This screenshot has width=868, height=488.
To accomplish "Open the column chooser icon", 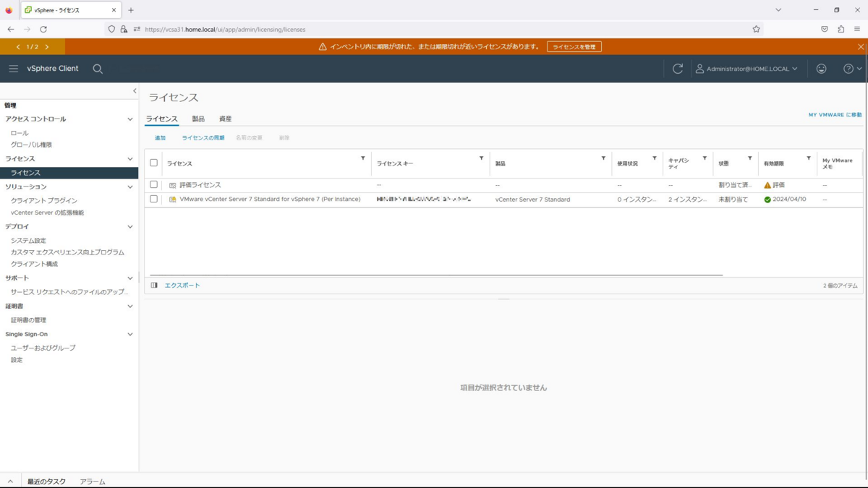I will click(154, 285).
